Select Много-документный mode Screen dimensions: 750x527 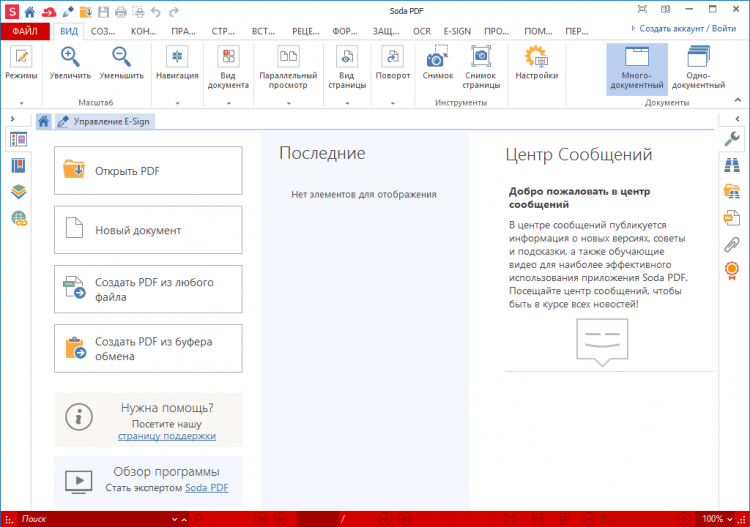637,69
